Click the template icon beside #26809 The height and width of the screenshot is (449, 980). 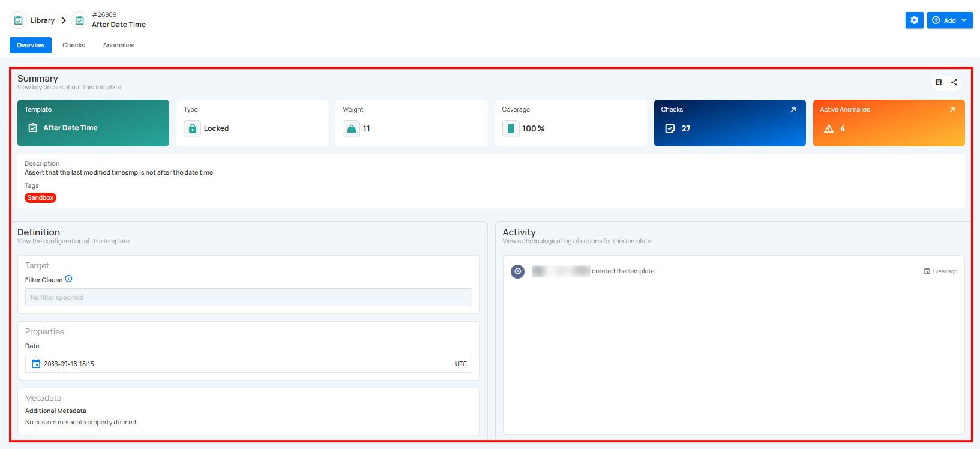[x=80, y=20]
